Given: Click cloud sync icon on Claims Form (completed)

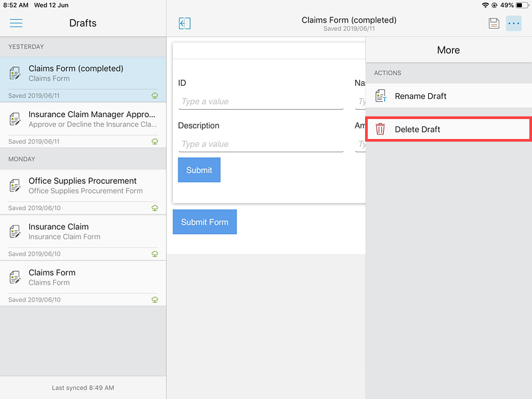Looking at the screenshot, I should [x=155, y=96].
